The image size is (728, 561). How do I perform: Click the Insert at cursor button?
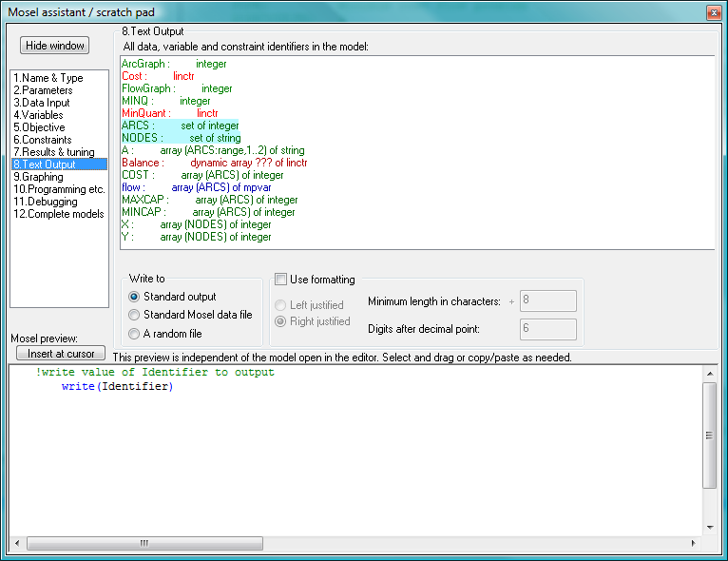[x=61, y=354]
